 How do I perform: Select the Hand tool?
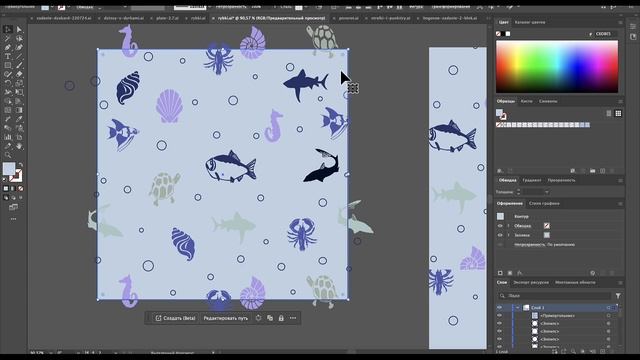19,146
